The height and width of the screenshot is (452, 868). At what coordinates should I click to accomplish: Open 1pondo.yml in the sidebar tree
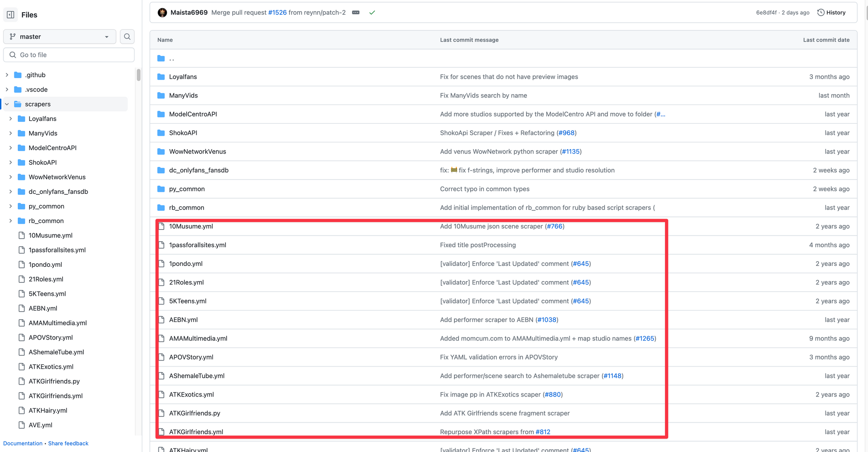click(x=45, y=265)
